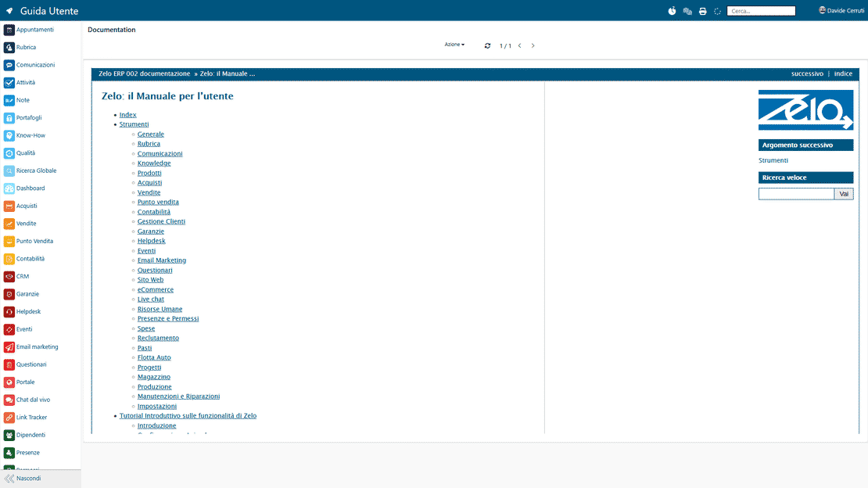Image resolution: width=868 pixels, height=488 pixels.
Task: Refresh the record with the reload icon
Action: click(487, 46)
